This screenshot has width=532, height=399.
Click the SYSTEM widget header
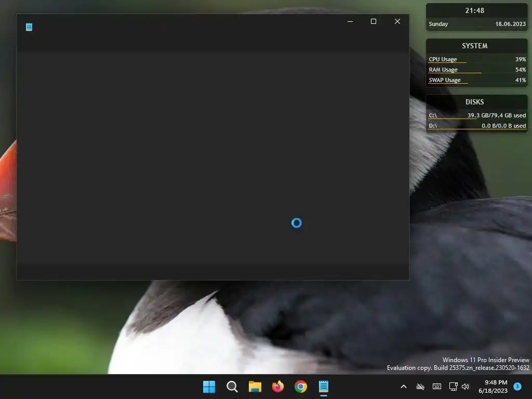(x=475, y=46)
